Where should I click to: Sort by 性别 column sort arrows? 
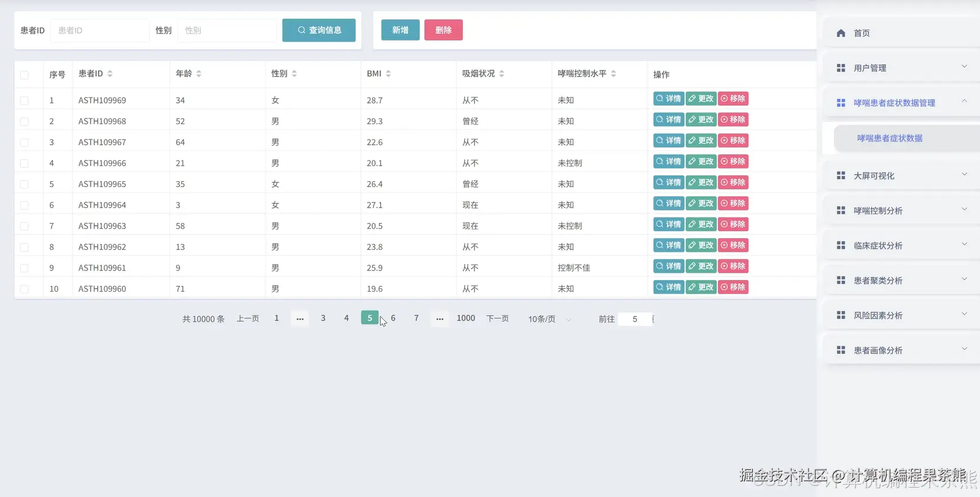tap(294, 74)
